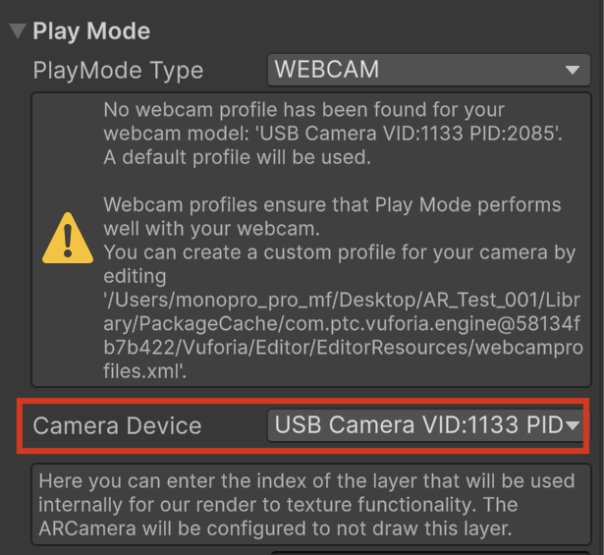
Task: Open the PlayMode Type dropdown
Action: pyautogui.click(x=427, y=70)
